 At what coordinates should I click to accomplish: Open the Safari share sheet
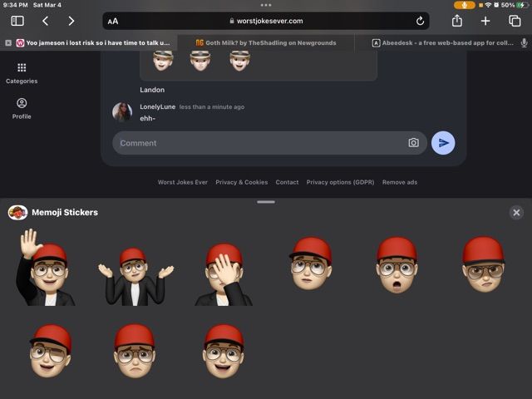457,21
